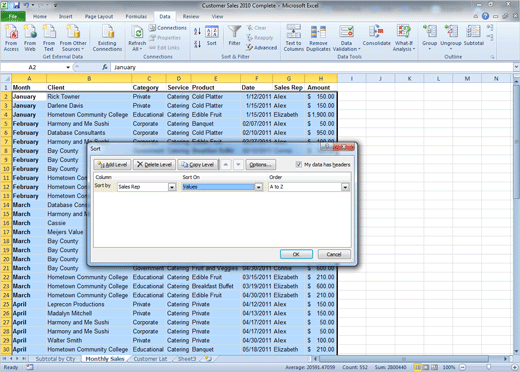Screen dimensions: 520x372
Task: Click Cancel in Sort dialog
Action: coord(334,254)
